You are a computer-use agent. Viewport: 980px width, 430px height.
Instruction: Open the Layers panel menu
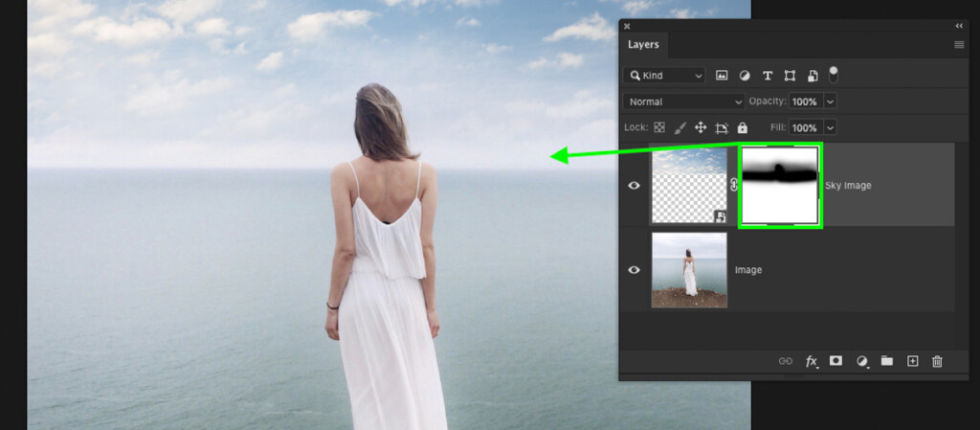tap(959, 44)
